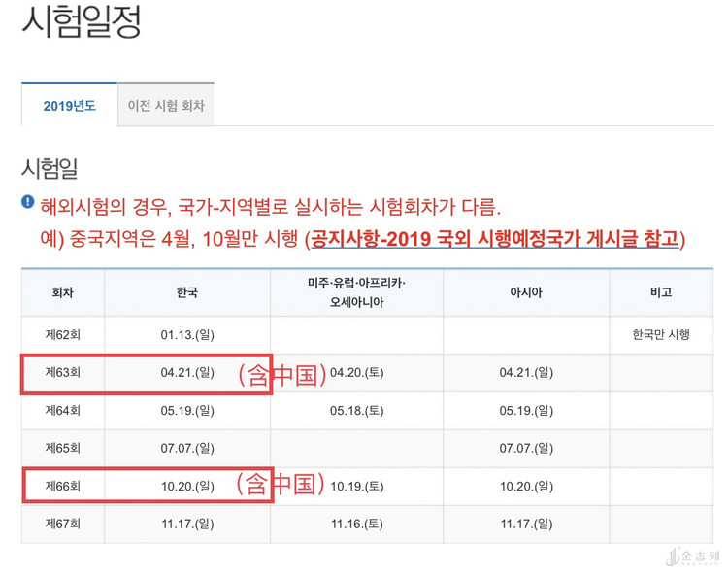Click the 시험일정 page heading
Image resolution: width=728 pixels, height=576 pixels.
(82, 22)
